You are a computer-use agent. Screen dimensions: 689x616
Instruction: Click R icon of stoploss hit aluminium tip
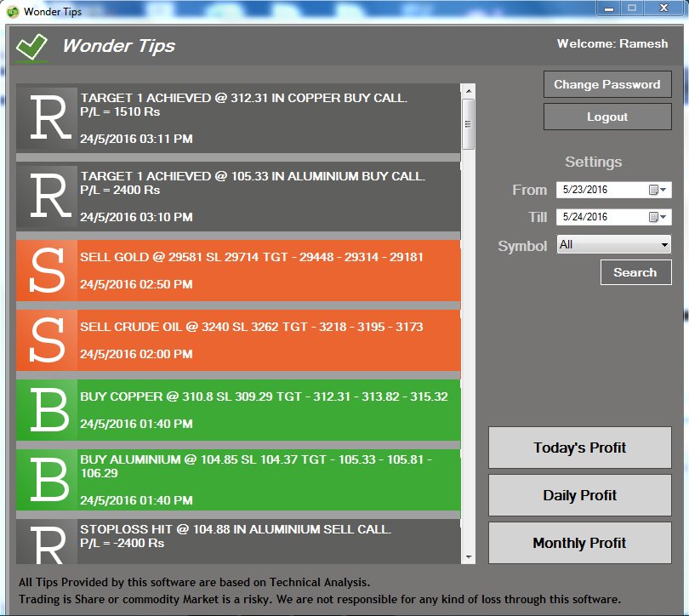coord(47,542)
